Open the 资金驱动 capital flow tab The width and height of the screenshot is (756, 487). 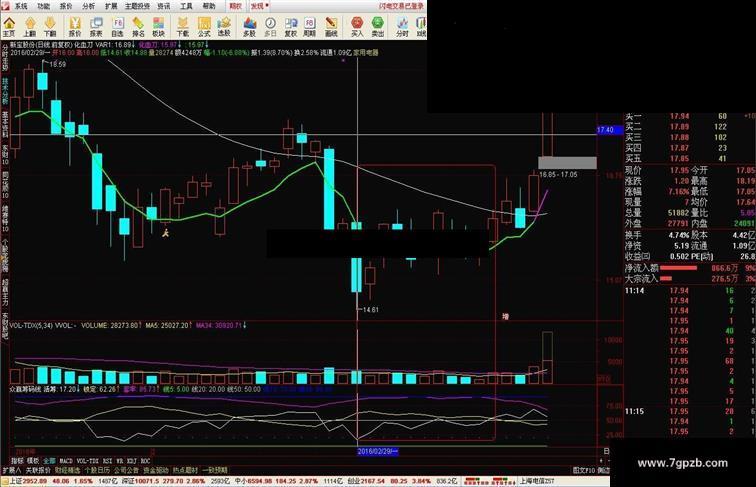point(156,470)
